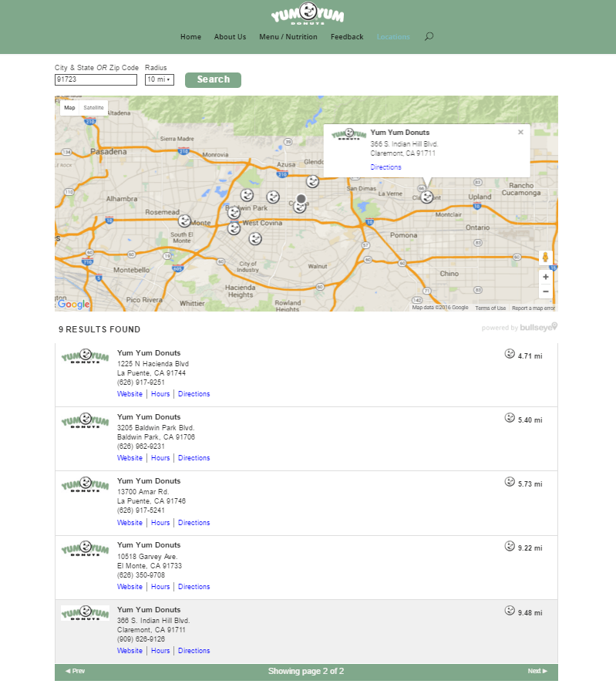
Task: Click Report a map error link
Action: (x=533, y=308)
